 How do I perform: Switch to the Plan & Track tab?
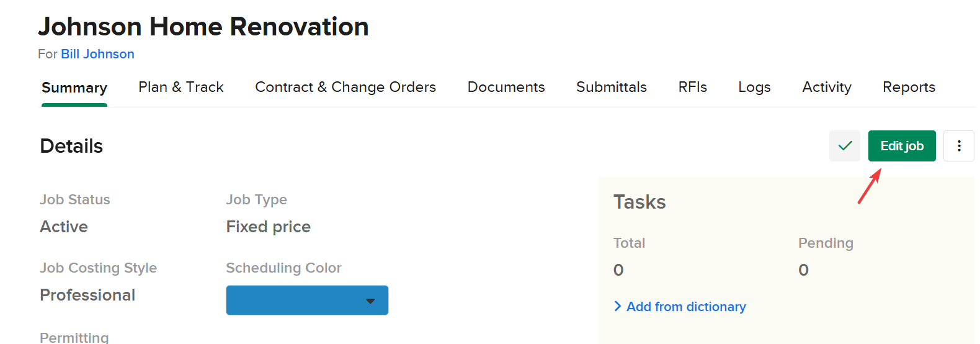(x=180, y=87)
